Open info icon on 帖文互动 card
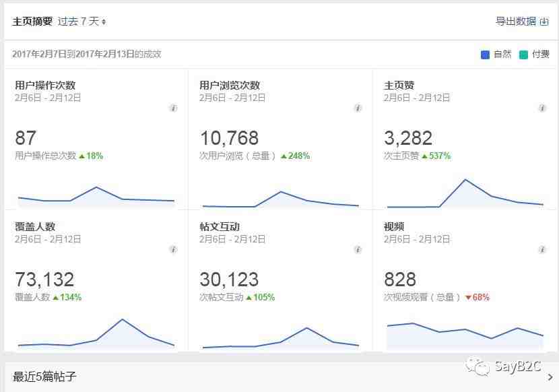Screen dimensions: 559x392 [358, 249]
